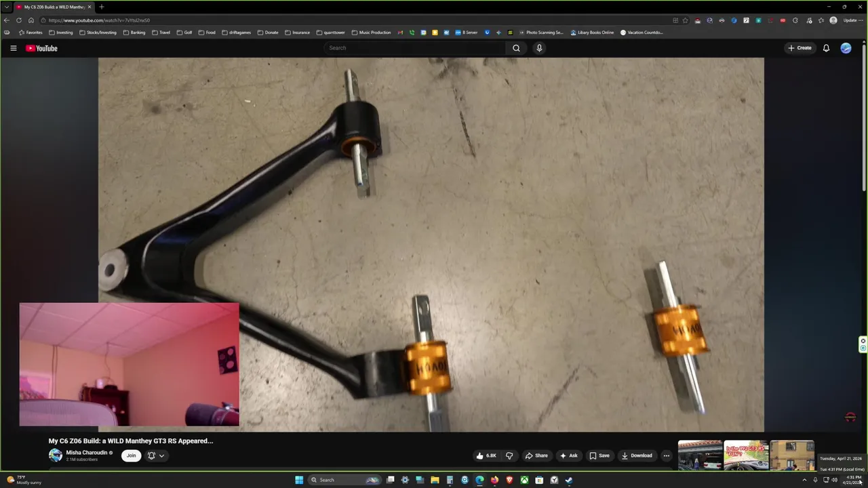Open the taskbar clock and date

point(853,480)
